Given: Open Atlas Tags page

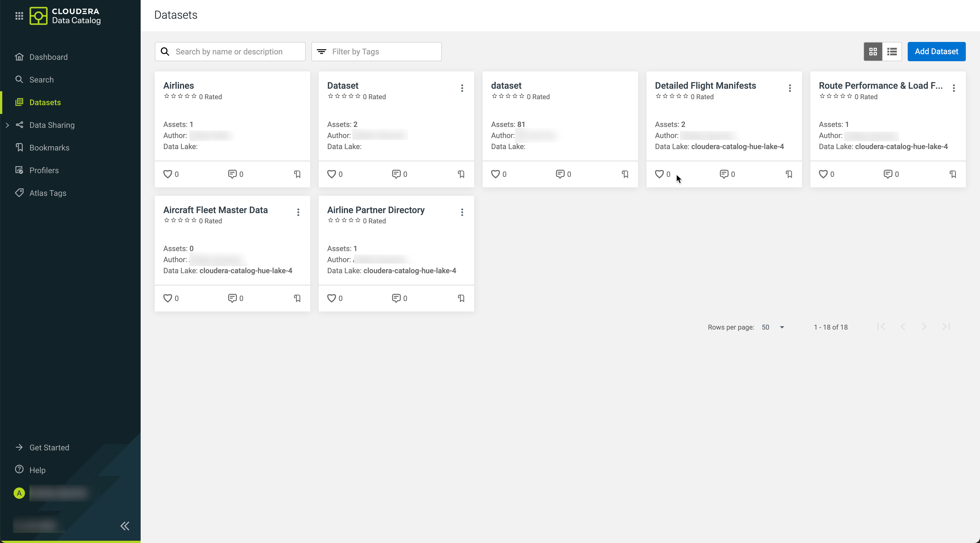Looking at the screenshot, I should 48,193.
